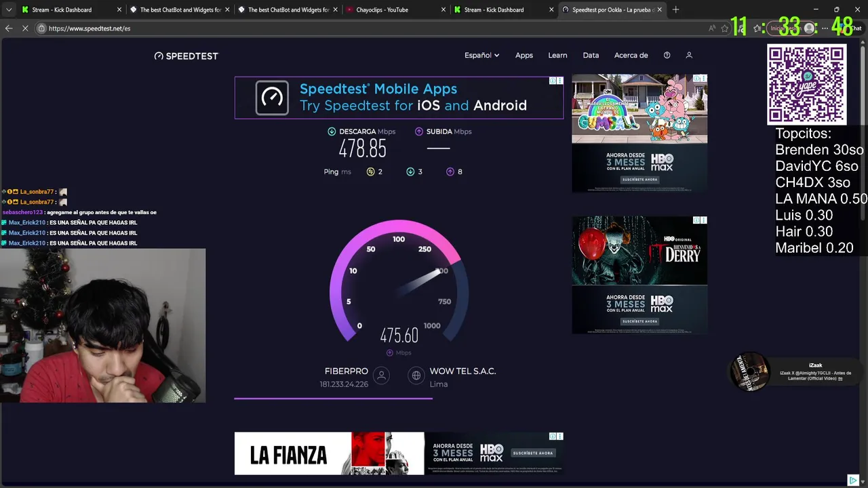Click the help question mark icon
Image resolution: width=868 pixels, height=488 pixels.
(x=667, y=55)
